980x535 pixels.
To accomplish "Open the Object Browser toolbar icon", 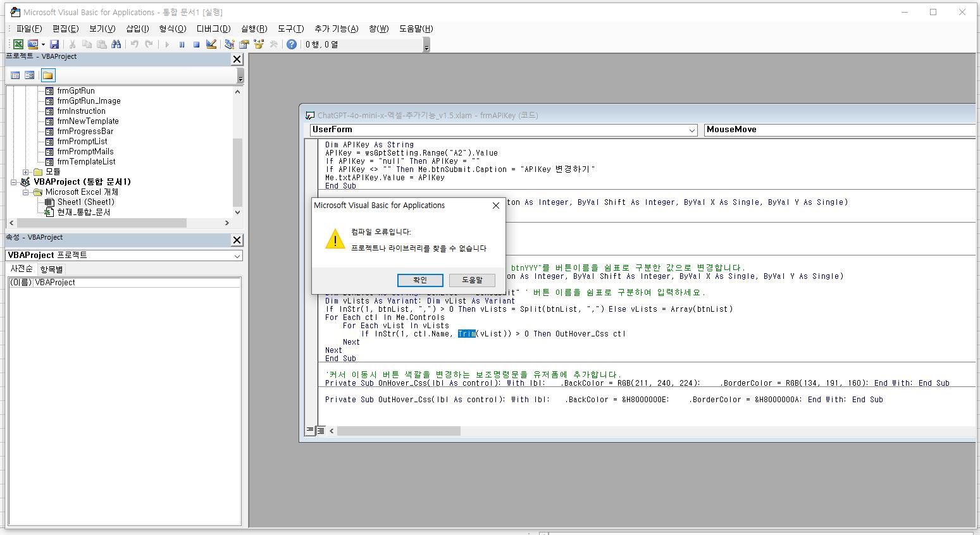I will coord(258,44).
